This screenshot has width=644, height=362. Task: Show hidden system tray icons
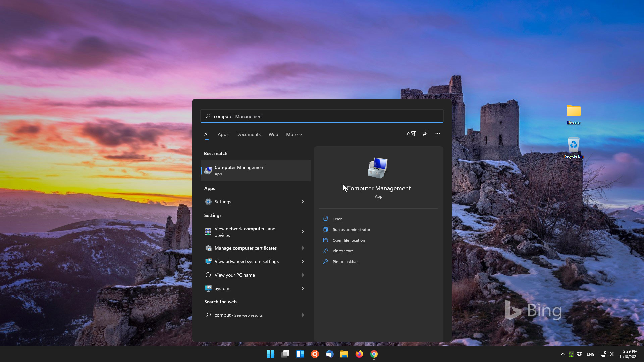tap(563, 354)
